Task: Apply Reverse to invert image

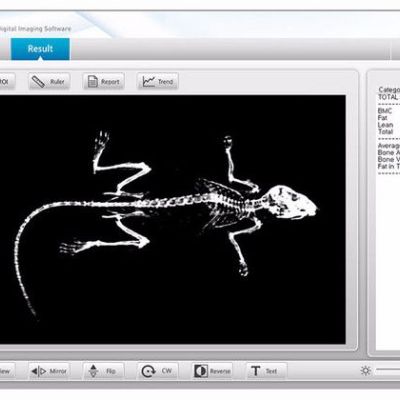Action: tap(212, 371)
